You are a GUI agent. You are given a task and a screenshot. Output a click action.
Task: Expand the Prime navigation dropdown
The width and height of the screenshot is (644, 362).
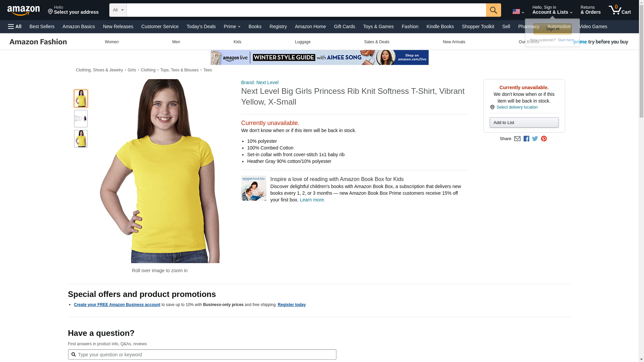pos(232,26)
